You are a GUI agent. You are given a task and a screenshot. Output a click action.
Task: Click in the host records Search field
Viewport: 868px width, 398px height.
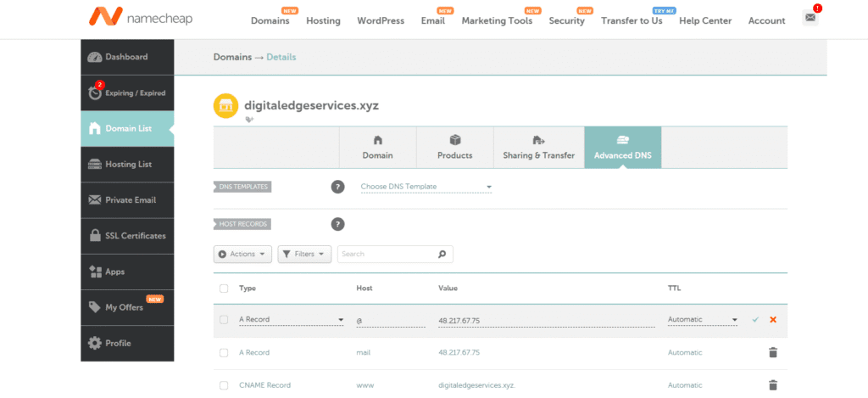pos(395,255)
